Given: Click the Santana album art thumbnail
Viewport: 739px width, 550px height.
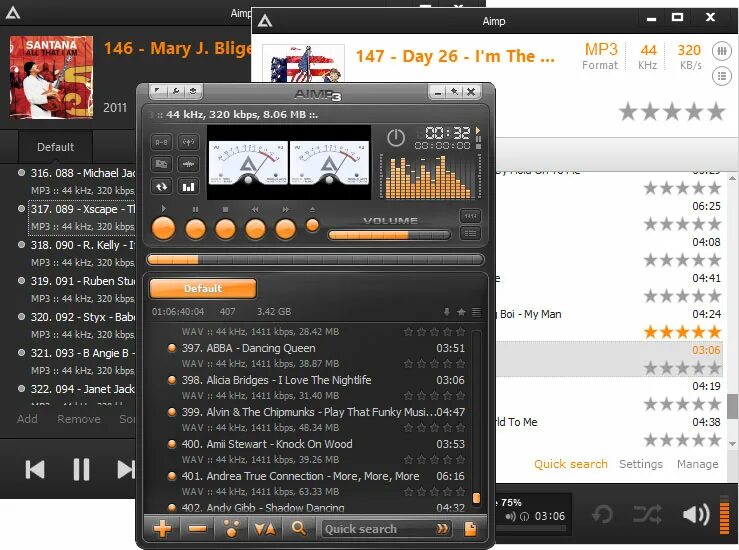Looking at the screenshot, I should coord(51,77).
